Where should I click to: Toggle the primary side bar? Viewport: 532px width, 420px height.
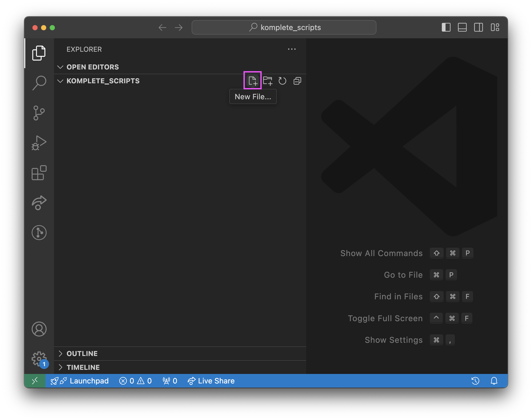446,27
